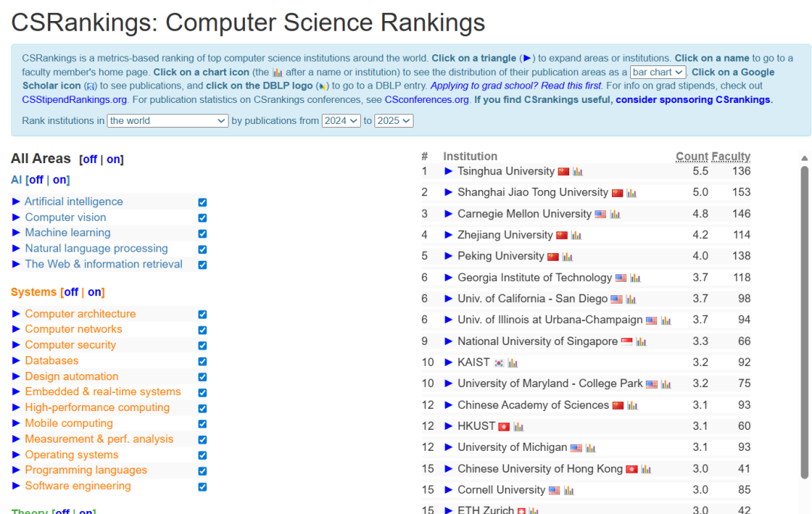Turn off all AI areas
The width and height of the screenshot is (812, 514).
36,180
